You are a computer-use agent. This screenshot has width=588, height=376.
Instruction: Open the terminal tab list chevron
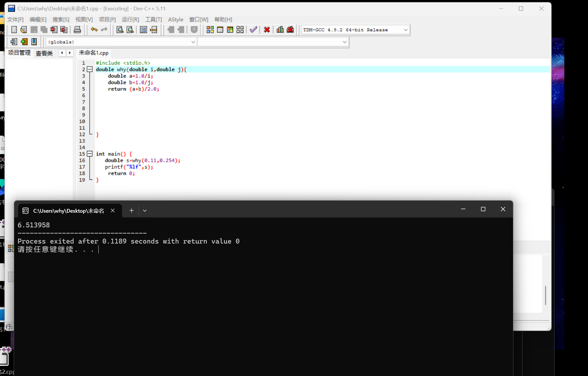point(145,211)
